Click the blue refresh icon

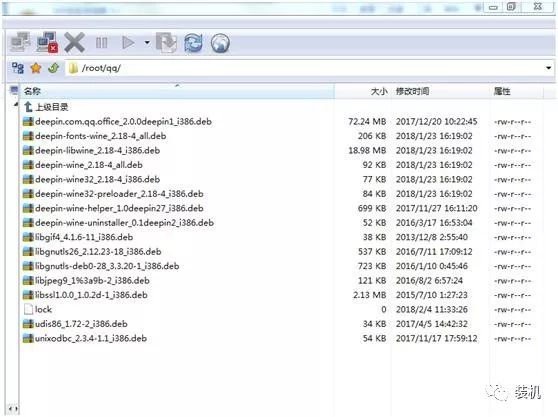tap(193, 43)
